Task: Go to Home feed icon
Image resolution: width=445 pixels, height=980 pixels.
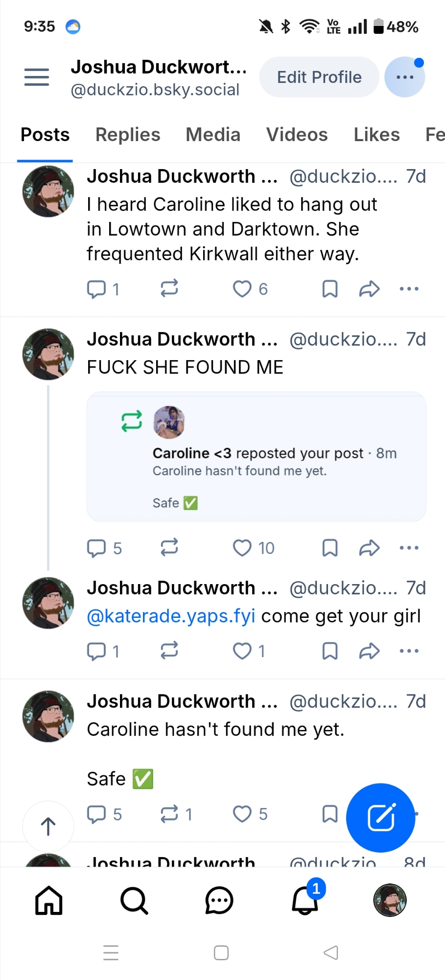Action: [x=49, y=901]
